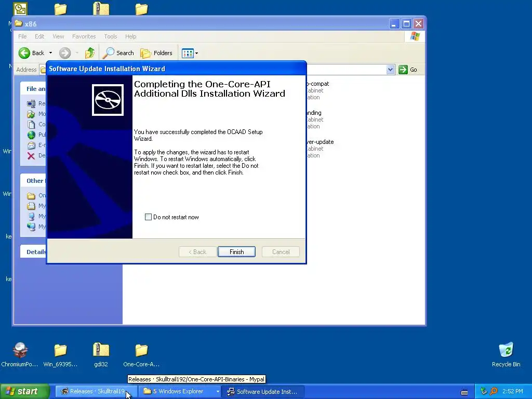This screenshot has height=399, width=532.
Task: Switch to Releases Skulltrail Mypal taskbar button
Action: [96, 392]
